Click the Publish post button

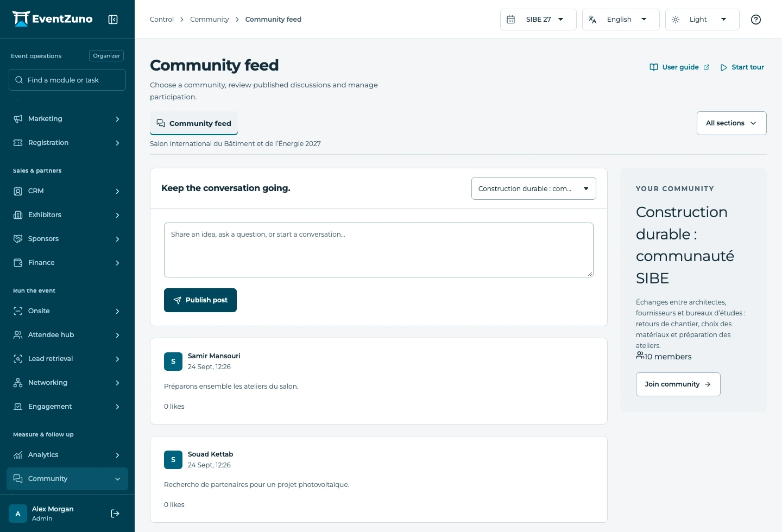(x=200, y=300)
